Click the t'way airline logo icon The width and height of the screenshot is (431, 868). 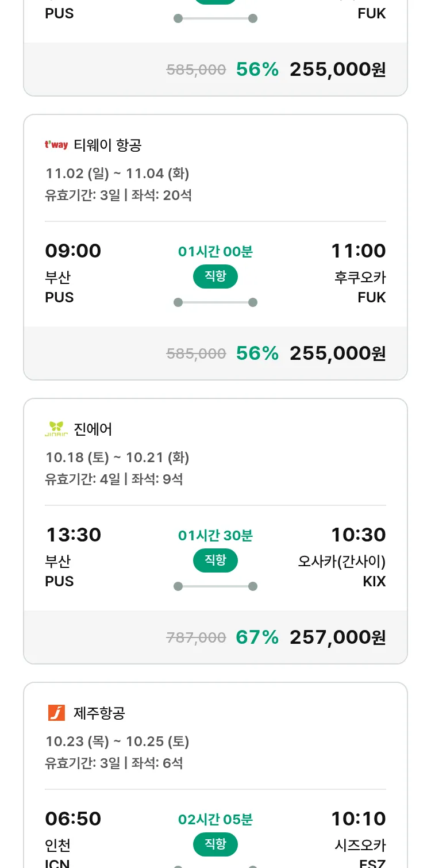point(56,145)
